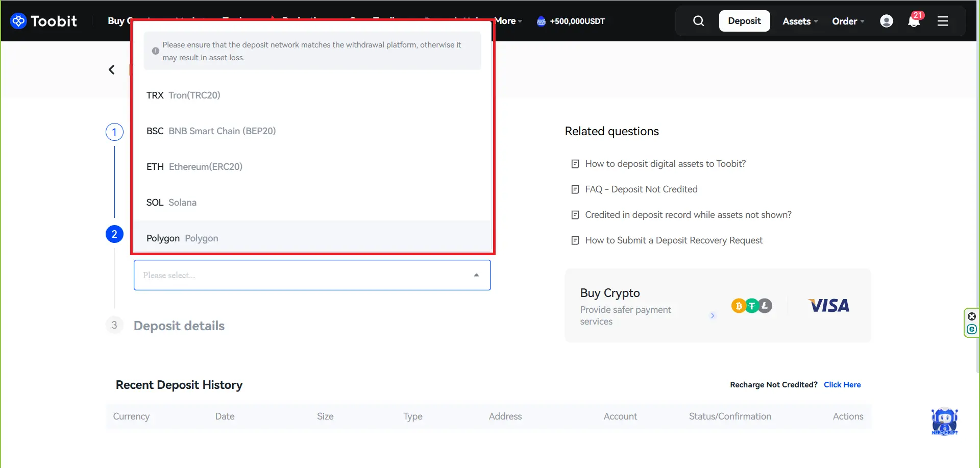Open the search magnifier icon

click(698, 21)
